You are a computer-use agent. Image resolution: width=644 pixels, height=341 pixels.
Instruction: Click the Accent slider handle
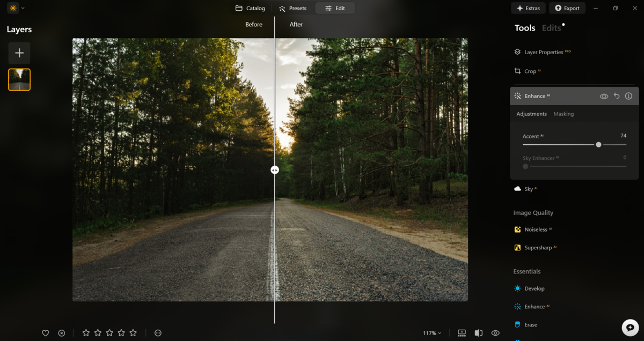(598, 145)
